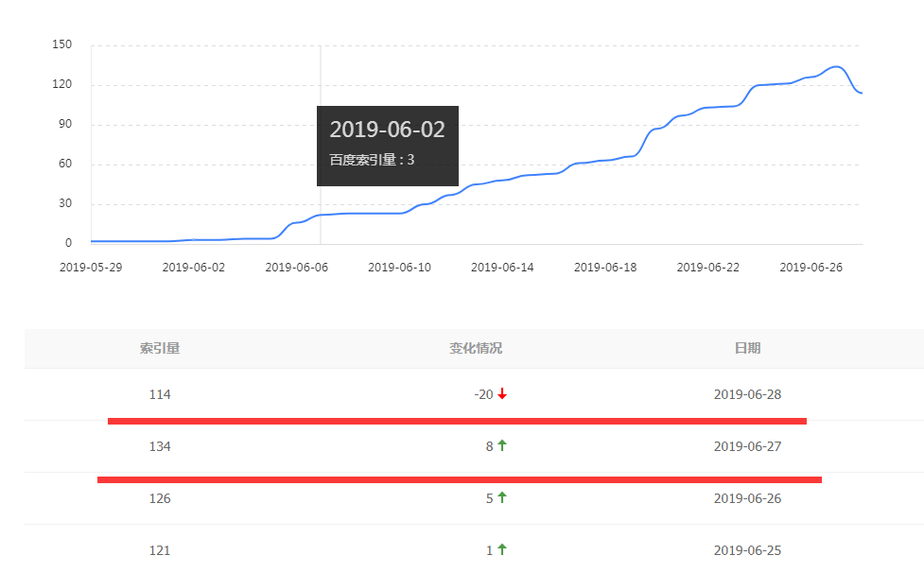Click x-axis label 2019-06-22
Image resolution: width=924 pixels, height=573 pixels.
point(707,268)
